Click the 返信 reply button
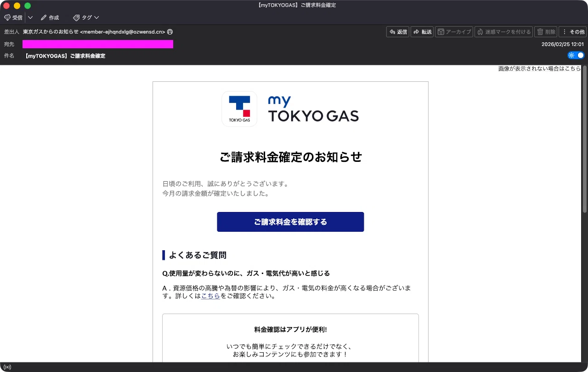This screenshot has width=588, height=372. pos(398,32)
